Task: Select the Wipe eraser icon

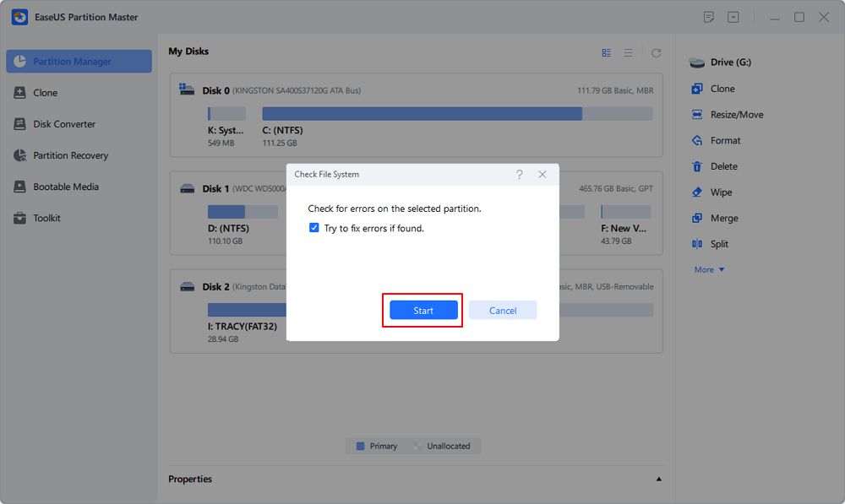Action: pos(697,192)
